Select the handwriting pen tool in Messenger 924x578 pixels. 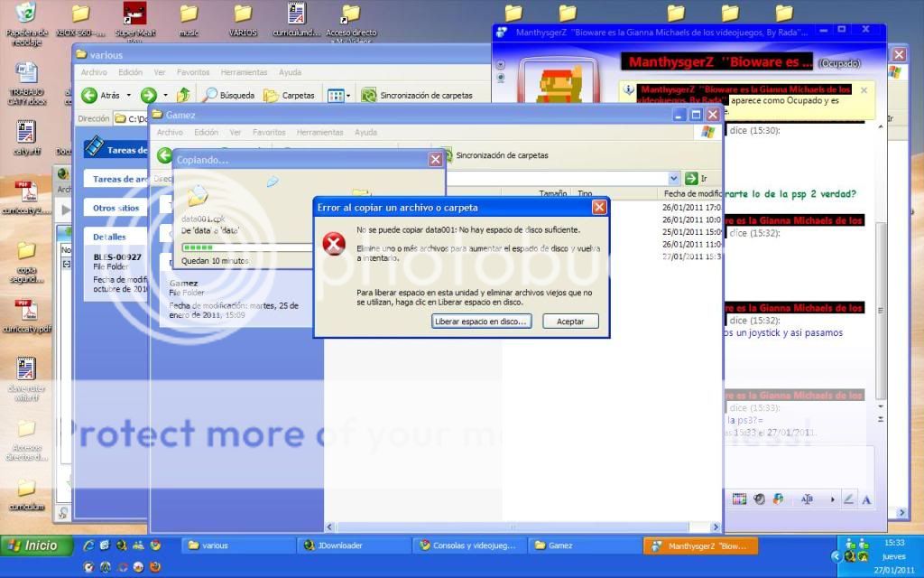(848, 499)
